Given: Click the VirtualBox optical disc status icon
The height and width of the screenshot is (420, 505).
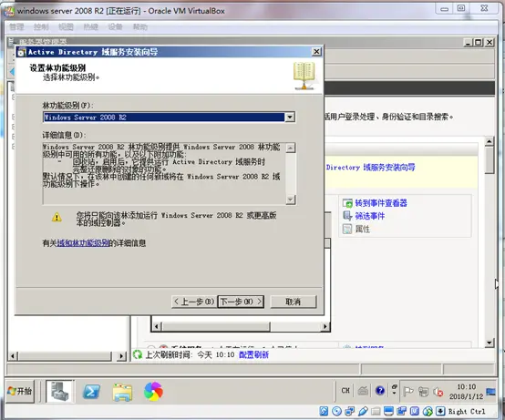Looking at the screenshot, I should click(336, 411).
